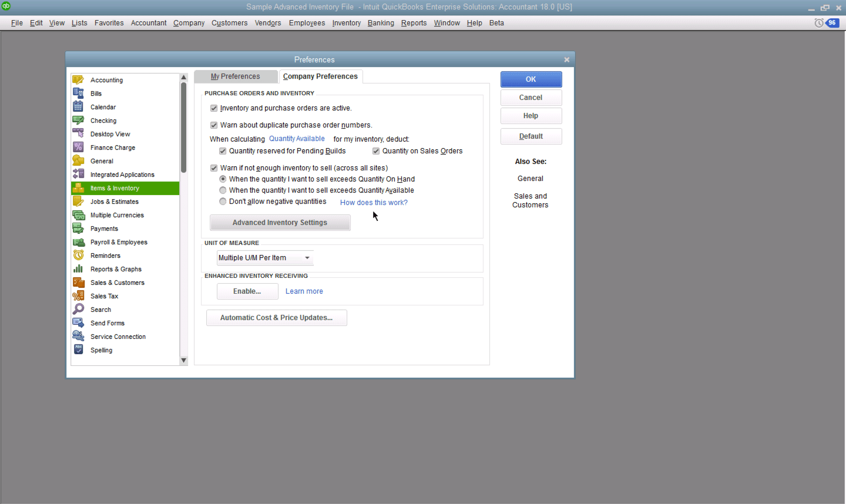The width and height of the screenshot is (846, 504).
Task: Open the Vendors menu
Action: [x=268, y=23]
